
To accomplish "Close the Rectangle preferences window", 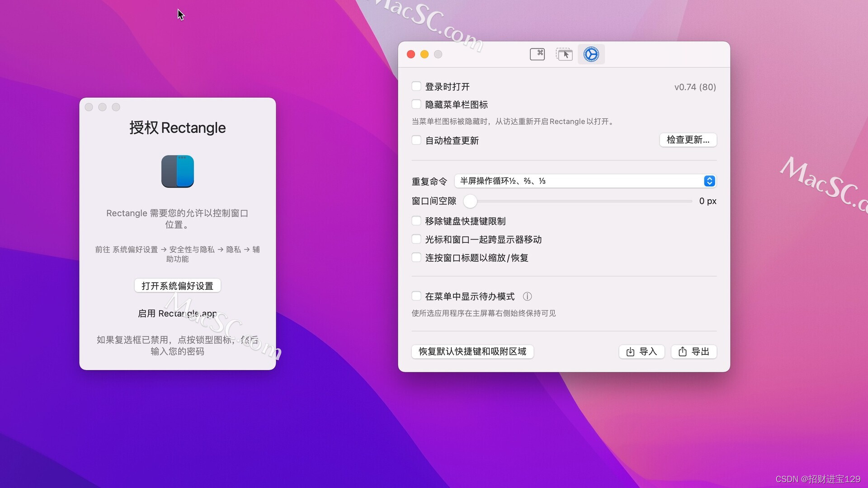I will point(411,54).
